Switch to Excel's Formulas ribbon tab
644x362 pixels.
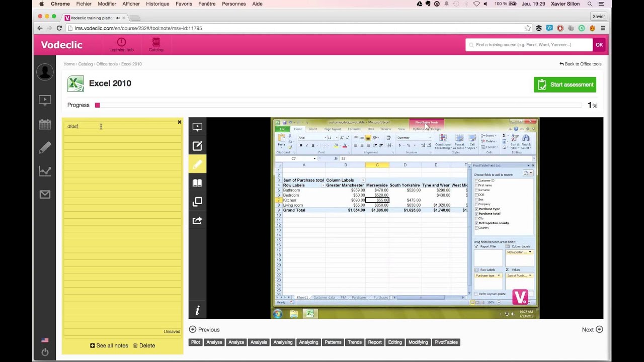click(354, 129)
